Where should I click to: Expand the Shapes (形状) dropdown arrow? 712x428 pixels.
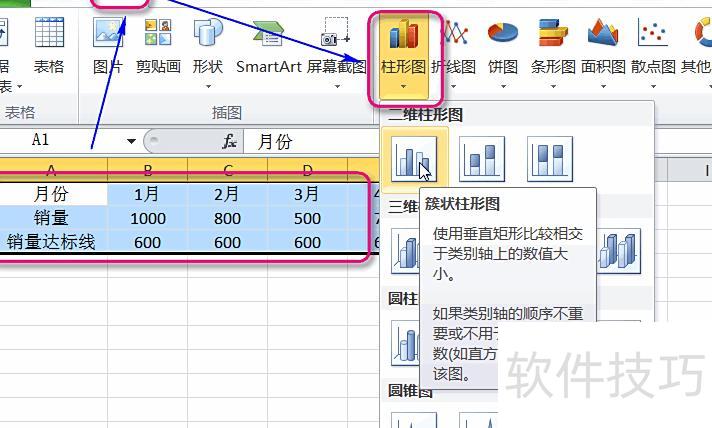click(x=208, y=86)
